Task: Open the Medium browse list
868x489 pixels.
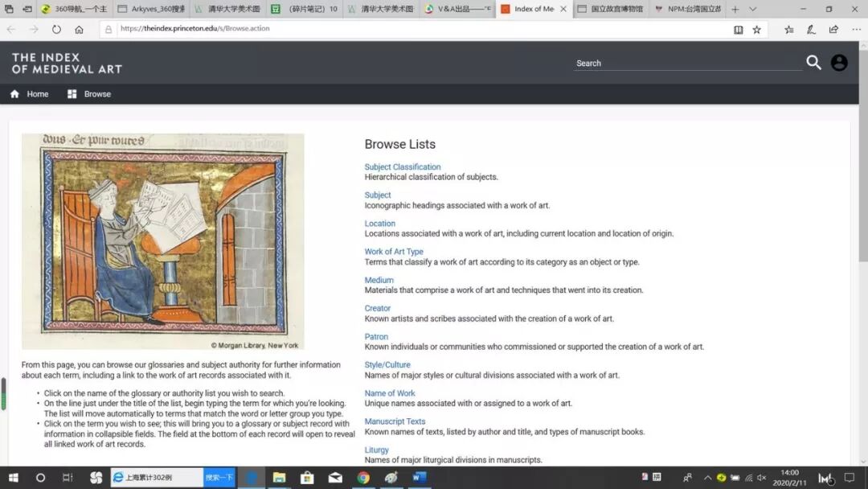Action: (379, 280)
